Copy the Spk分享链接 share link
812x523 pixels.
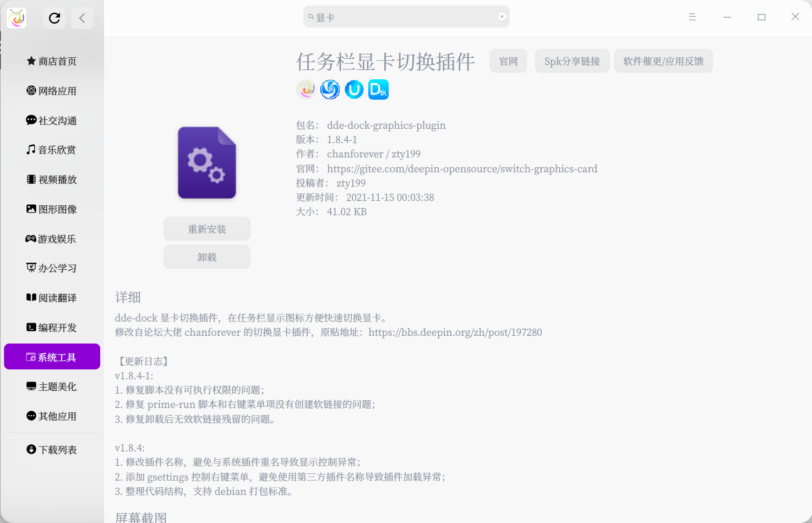(x=572, y=61)
